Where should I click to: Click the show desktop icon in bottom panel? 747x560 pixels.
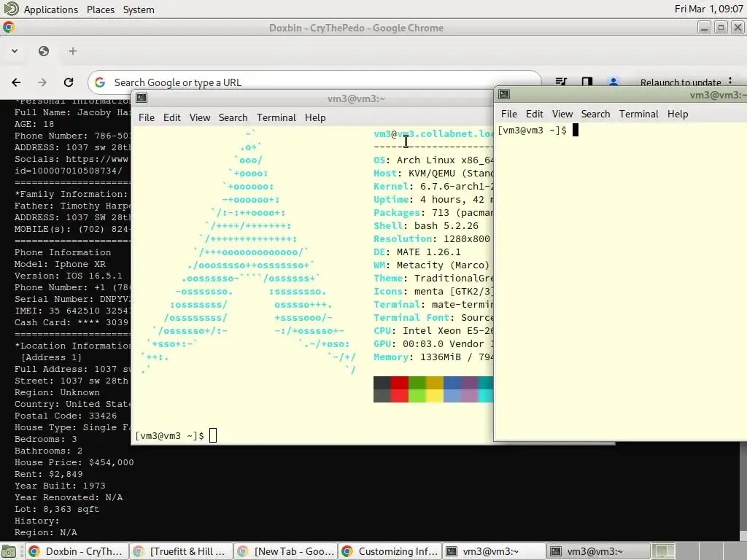[x=9, y=551]
